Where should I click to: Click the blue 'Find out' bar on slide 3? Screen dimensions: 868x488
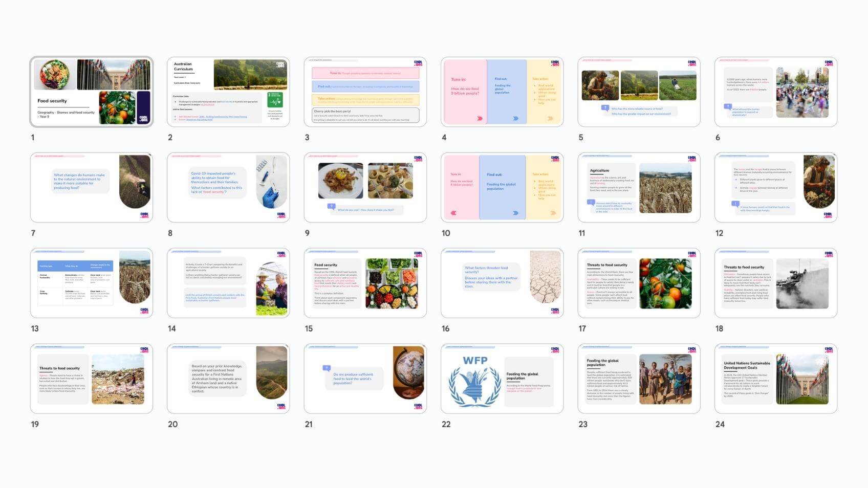coord(365,86)
